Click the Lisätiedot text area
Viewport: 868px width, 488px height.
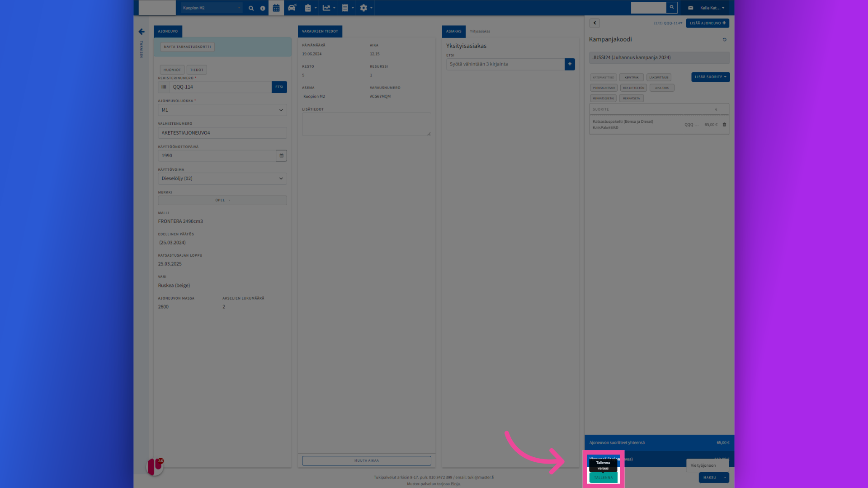pos(367,124)
